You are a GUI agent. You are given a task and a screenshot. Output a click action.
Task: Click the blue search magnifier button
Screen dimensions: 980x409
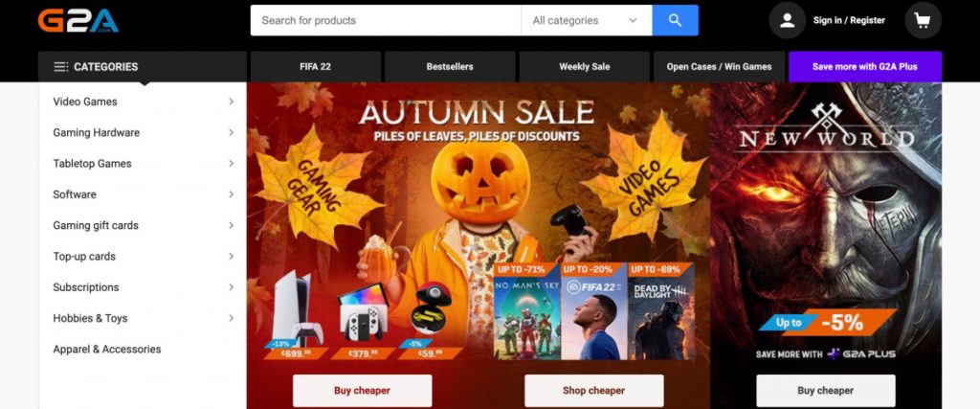coord(675,21)
